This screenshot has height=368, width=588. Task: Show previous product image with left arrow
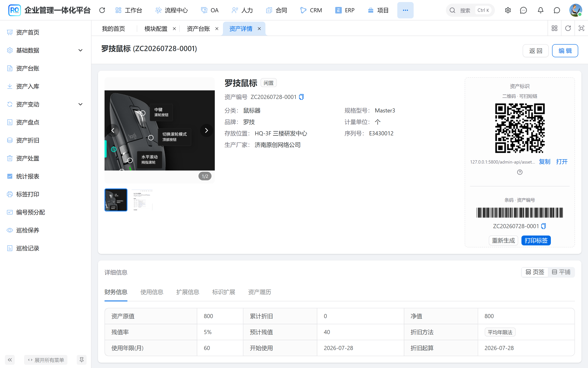[113, 130]
